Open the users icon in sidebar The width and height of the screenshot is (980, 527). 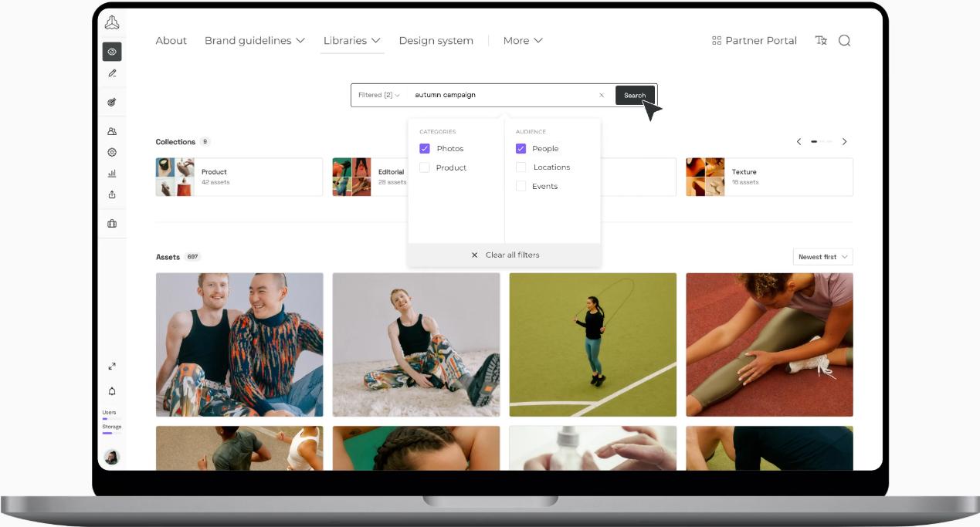click(x=112, y=132)
